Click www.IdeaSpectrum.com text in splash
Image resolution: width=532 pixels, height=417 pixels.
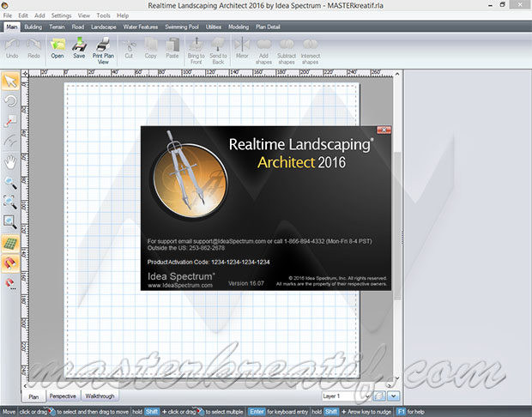(180, 286)
